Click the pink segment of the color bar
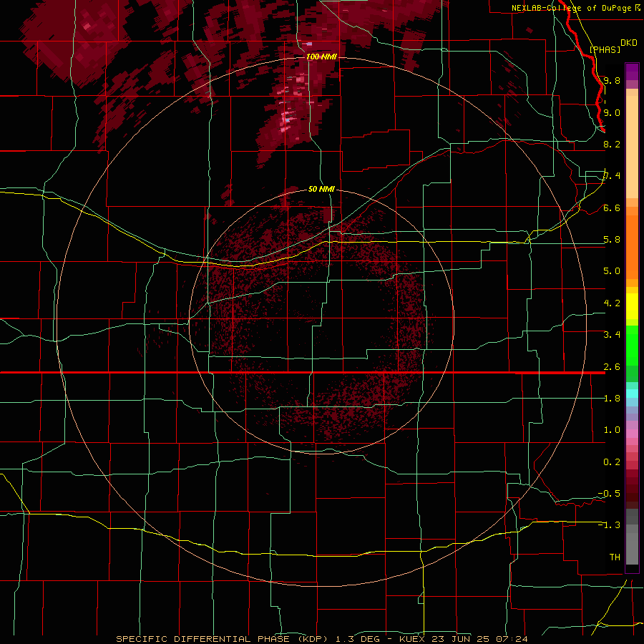This screenshot has width=644, height=644. 632,434
